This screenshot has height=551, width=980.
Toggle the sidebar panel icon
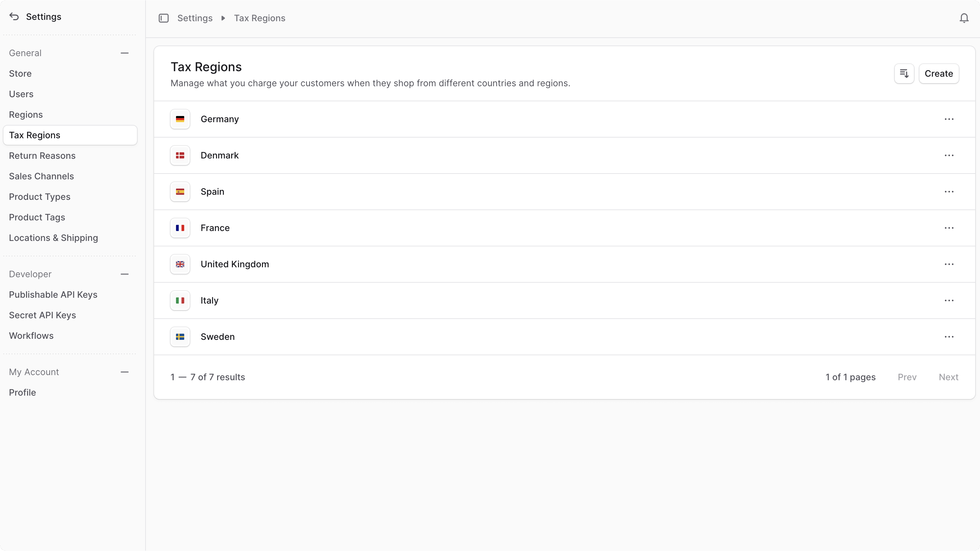pyautogui.click(x=164, y=18)
